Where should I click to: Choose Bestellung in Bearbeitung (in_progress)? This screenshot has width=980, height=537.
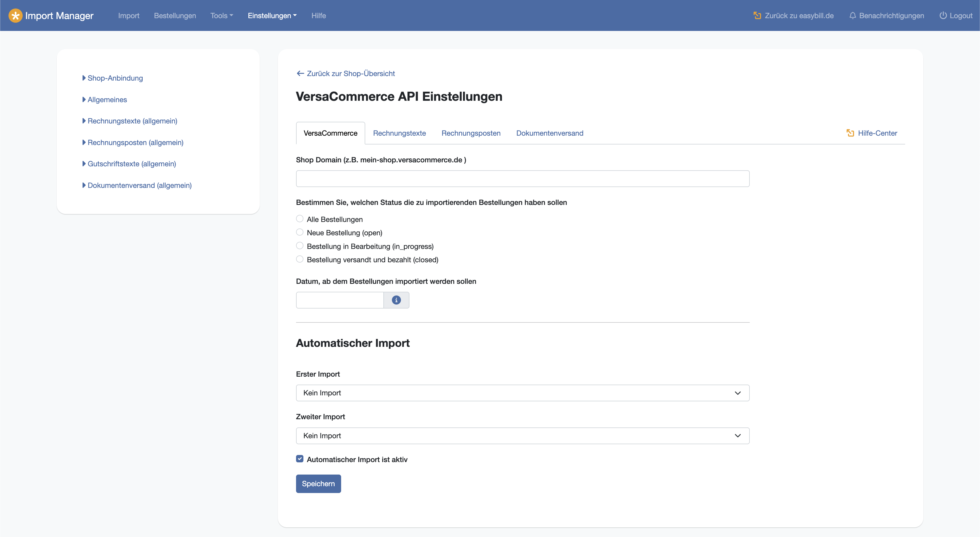tap(300, 246)
